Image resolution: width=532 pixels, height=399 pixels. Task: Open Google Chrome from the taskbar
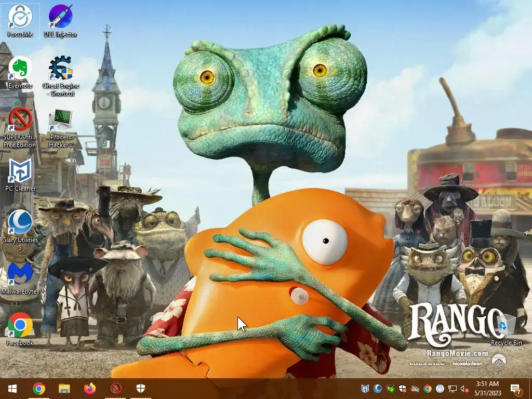[38, 389]
